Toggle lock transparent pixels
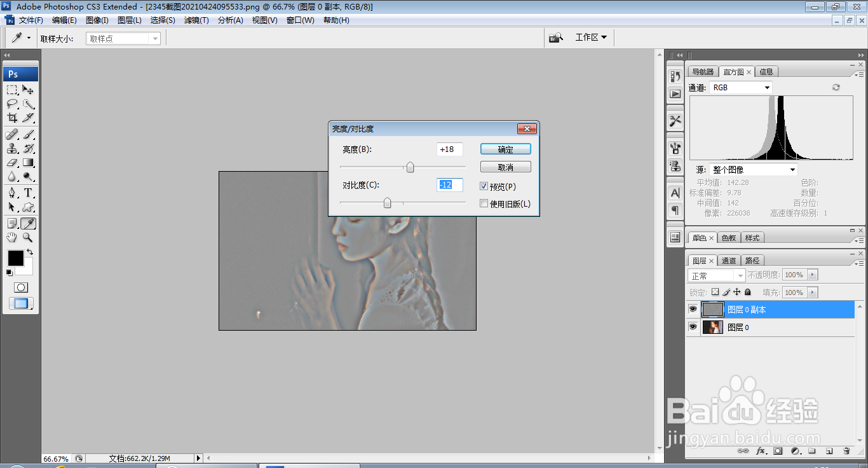This screenshot has height=468, width=868. click(x=715, y=292)
